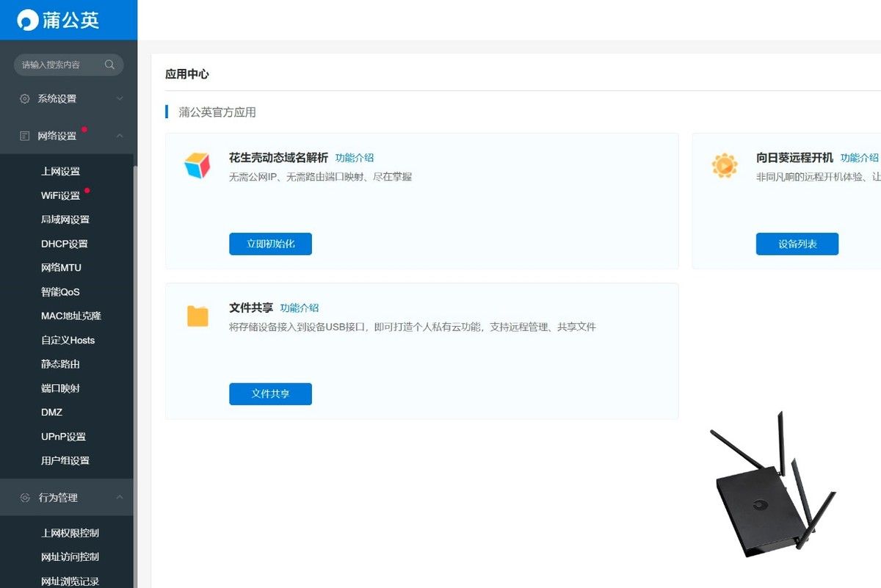Click the 立即初始化 button
The image size is (881, 588).
(x=270, y=244)
